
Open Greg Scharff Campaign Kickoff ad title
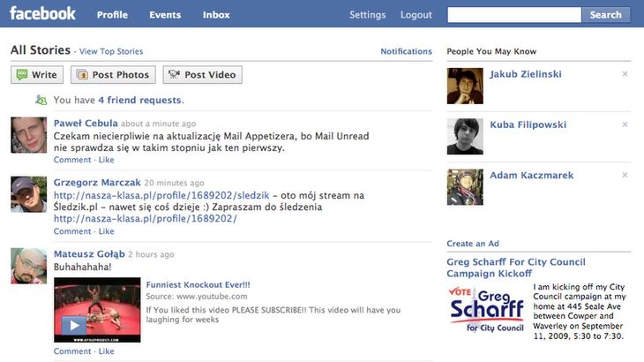click(516, 268)
